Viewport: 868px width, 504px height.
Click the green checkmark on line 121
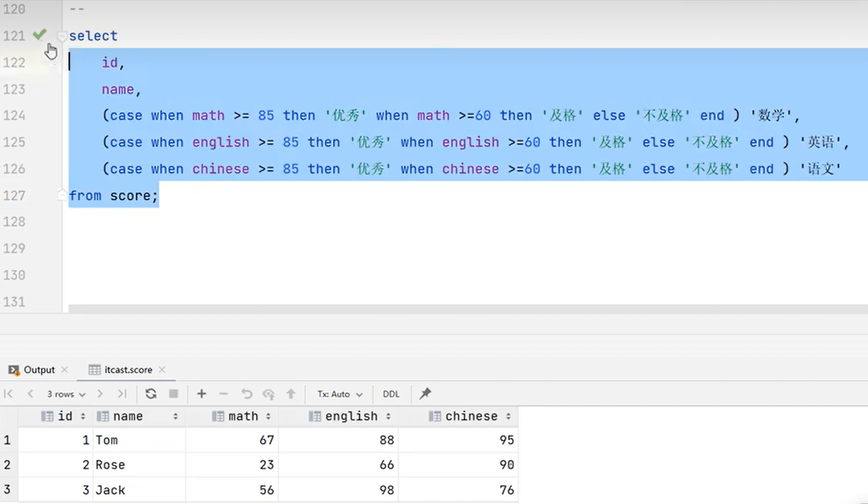(40, 34)
